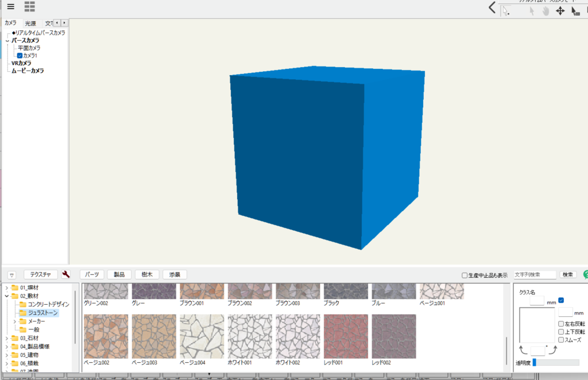Switch to the 光源 tab

[30, 24]
